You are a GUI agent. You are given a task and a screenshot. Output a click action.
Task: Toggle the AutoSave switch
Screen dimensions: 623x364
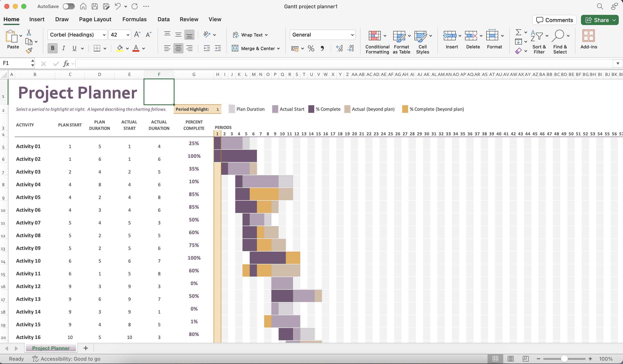(x=69, y=6)
